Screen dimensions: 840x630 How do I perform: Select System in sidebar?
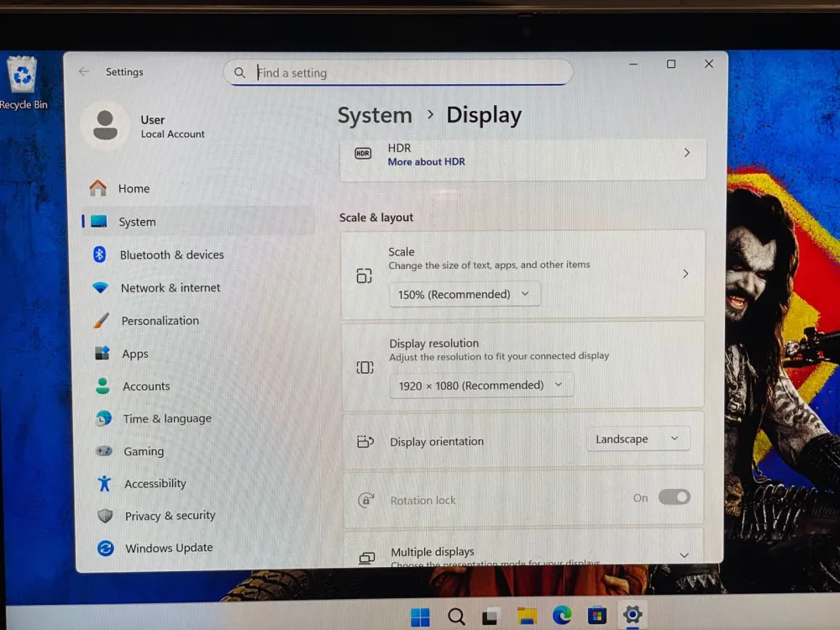pos(198,221)
